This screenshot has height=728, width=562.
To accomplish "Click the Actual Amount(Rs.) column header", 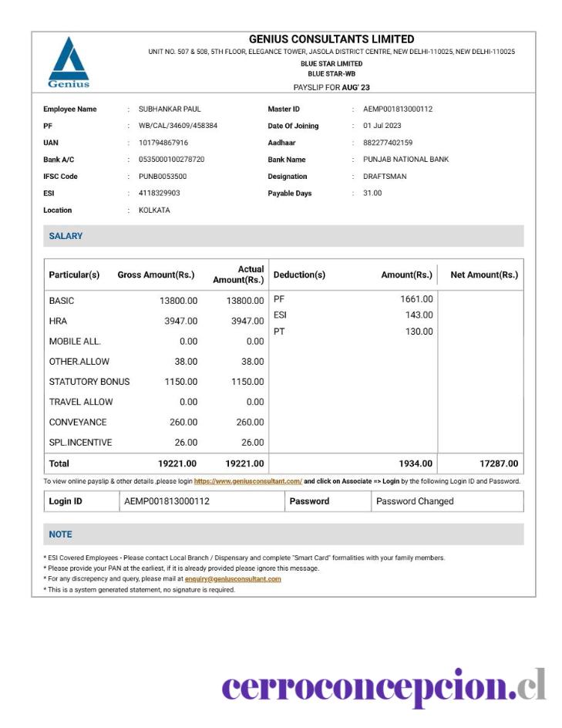I will 238,275.
